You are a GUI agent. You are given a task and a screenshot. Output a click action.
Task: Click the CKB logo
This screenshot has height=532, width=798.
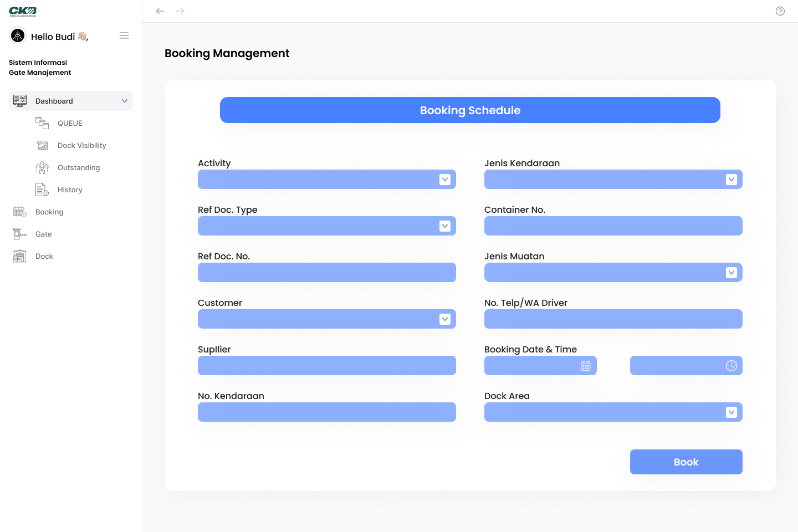point(23,12)
